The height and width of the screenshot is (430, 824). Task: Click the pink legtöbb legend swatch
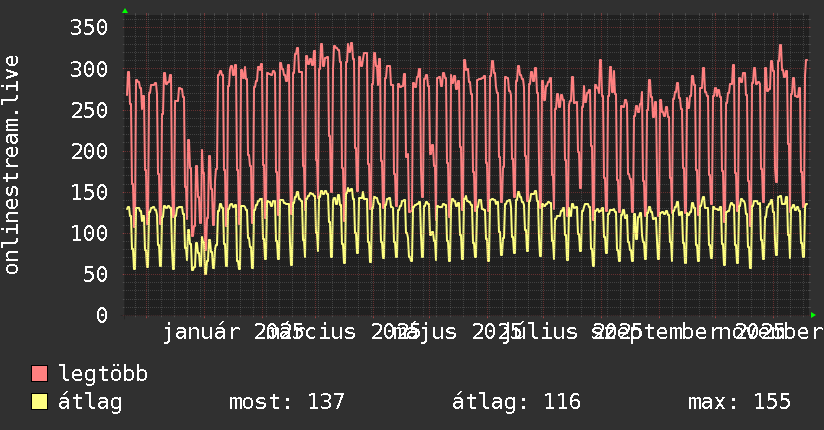coord(39,374)
